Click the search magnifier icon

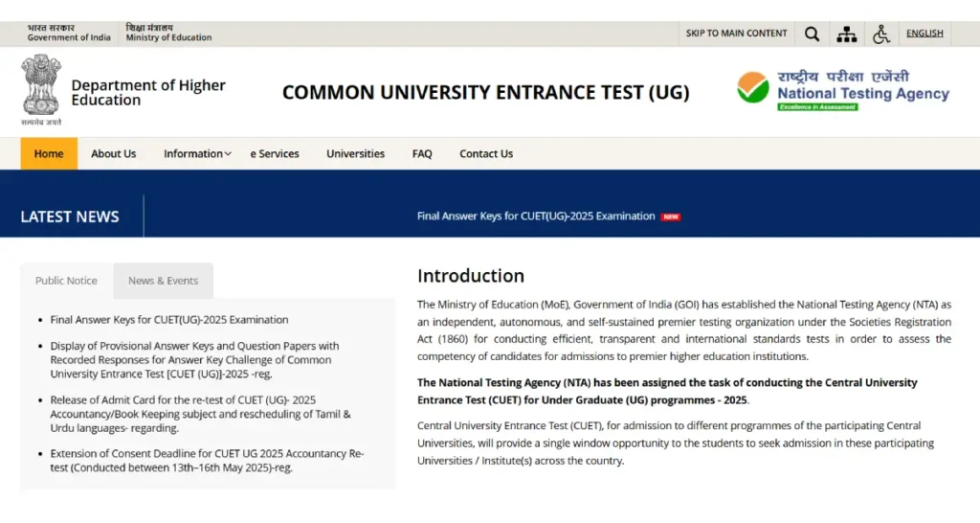coord(812,34)
